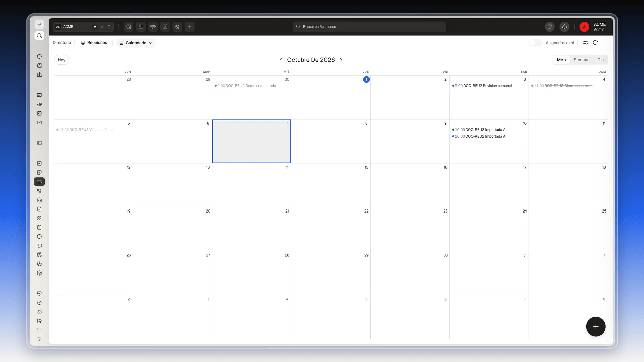Screen dimensions: 644x362
Task: Switch to the Día view
Action: point(600,60)
